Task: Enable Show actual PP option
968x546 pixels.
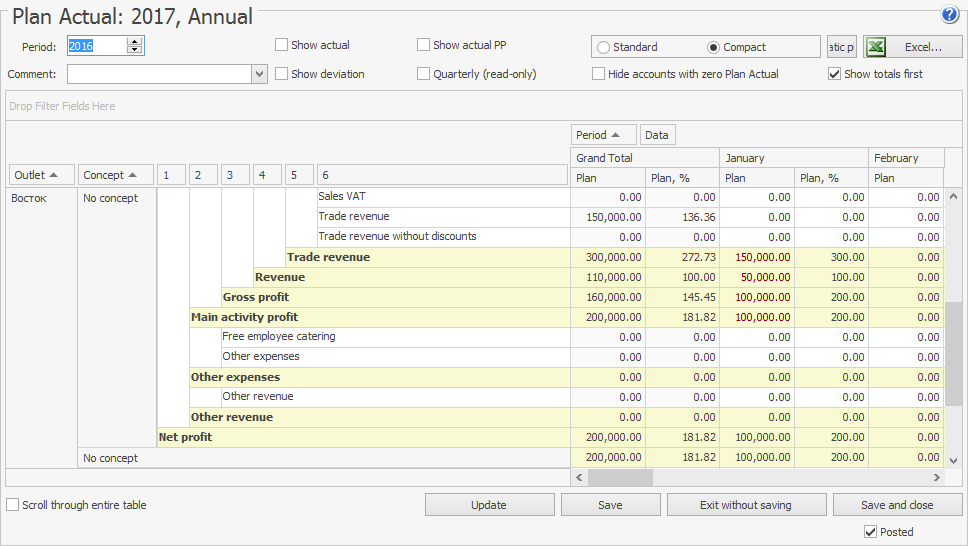Action: [x=424, y=45]
